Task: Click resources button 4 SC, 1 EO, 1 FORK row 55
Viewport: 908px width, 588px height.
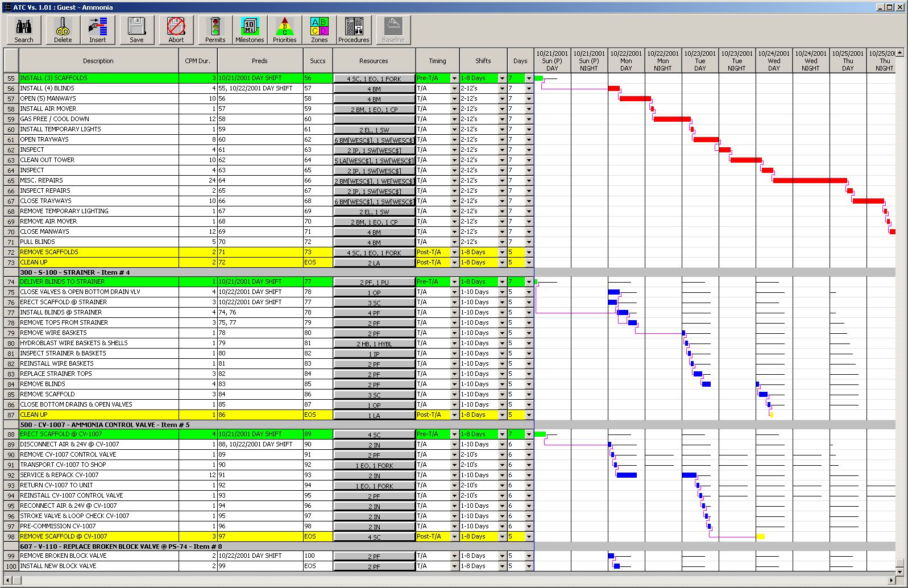Action: [374, 78]
